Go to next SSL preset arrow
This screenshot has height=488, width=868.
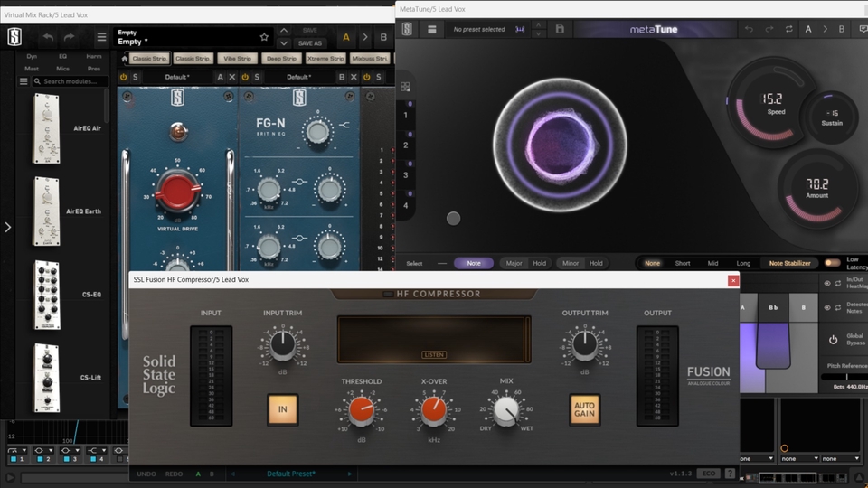(349, 474)
